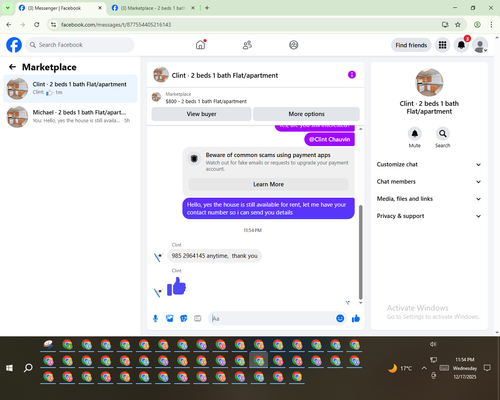
Task: Show hidden system tray icons chevron
Action: [424, 368]
